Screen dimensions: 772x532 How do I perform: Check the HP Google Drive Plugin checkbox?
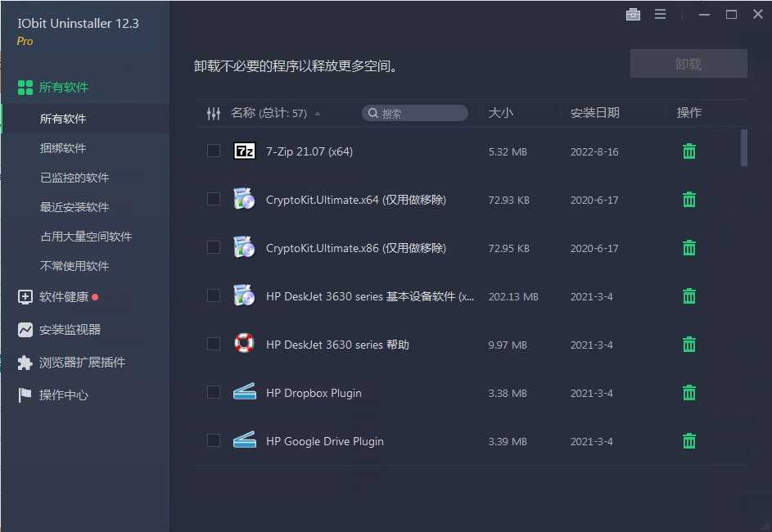click(x=214, y=440)
